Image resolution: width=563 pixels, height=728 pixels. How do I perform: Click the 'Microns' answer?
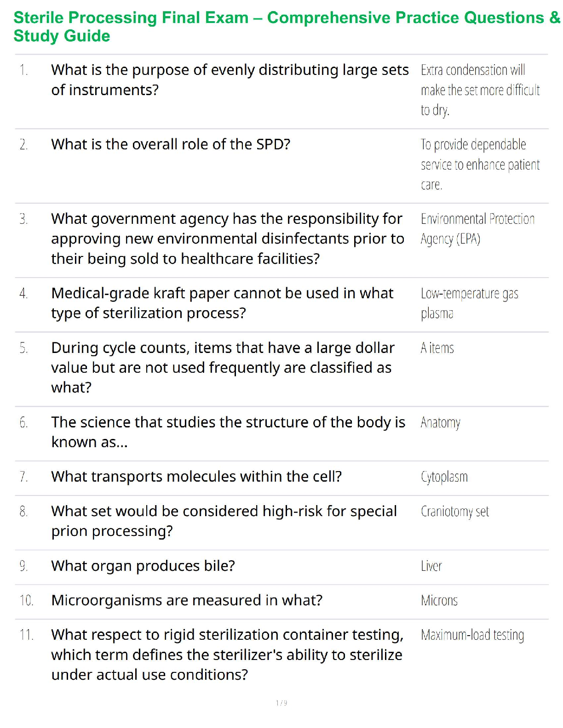[x=439, y=601]
